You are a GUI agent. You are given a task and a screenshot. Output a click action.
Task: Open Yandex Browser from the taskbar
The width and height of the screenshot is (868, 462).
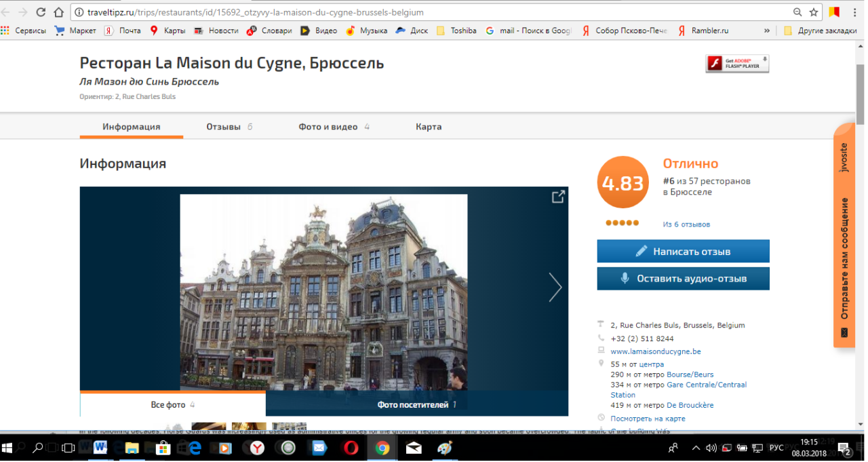(258, 448)
